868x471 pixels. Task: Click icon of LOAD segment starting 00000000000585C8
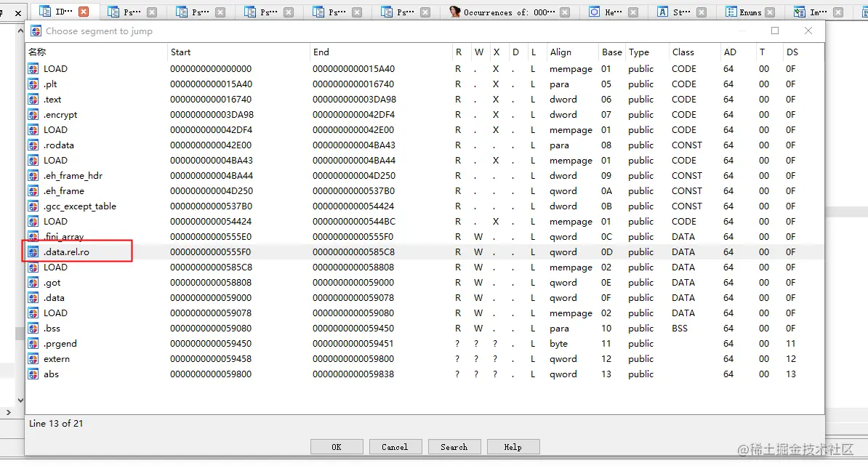pyautogui.click(x=33, y=267)
